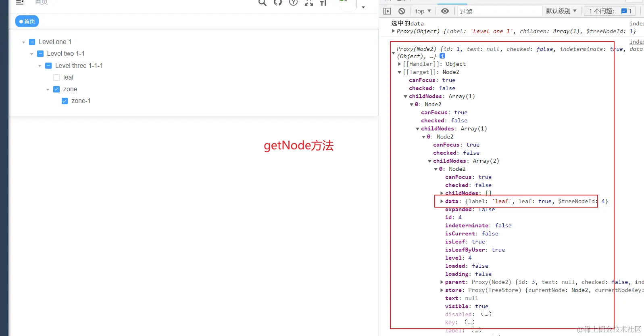Select the 首页 tag tab

(27, 21)
